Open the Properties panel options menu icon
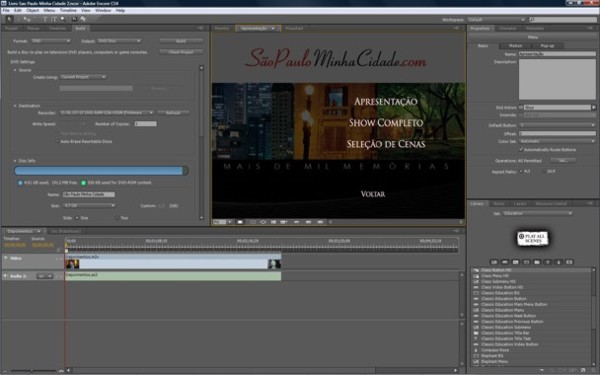This screenshot has height=375, width=600. click(x=590, y=28)
